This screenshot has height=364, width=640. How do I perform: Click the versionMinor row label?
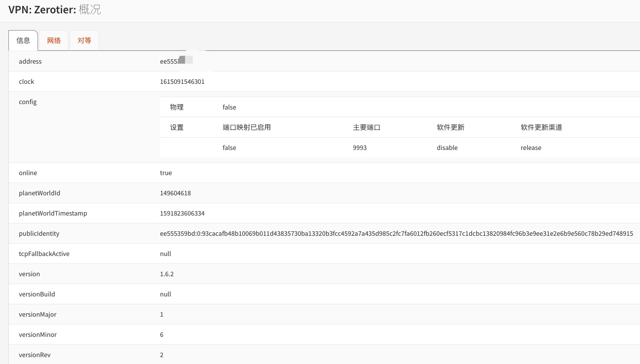point(38,335)
